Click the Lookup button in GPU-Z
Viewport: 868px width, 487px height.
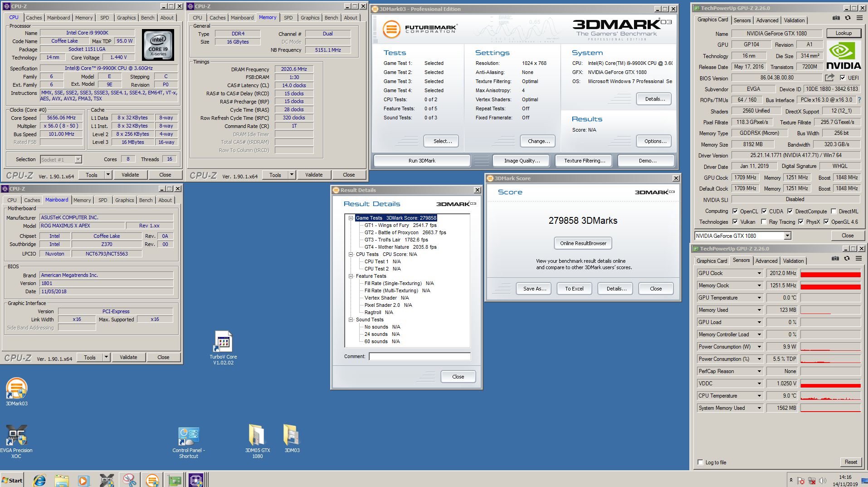(x=844, y=33)
